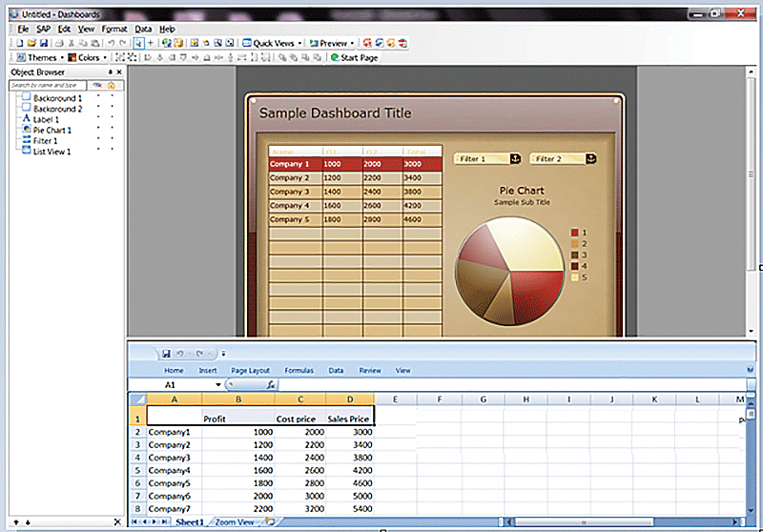This screenshot has height=532, width=763.
Task: Click the Start Page button
Action: [354, 57]
